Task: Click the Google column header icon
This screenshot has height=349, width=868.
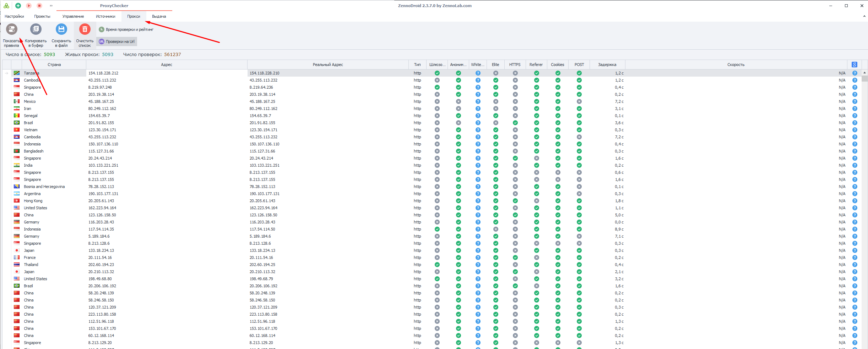Action: point(855,65)
